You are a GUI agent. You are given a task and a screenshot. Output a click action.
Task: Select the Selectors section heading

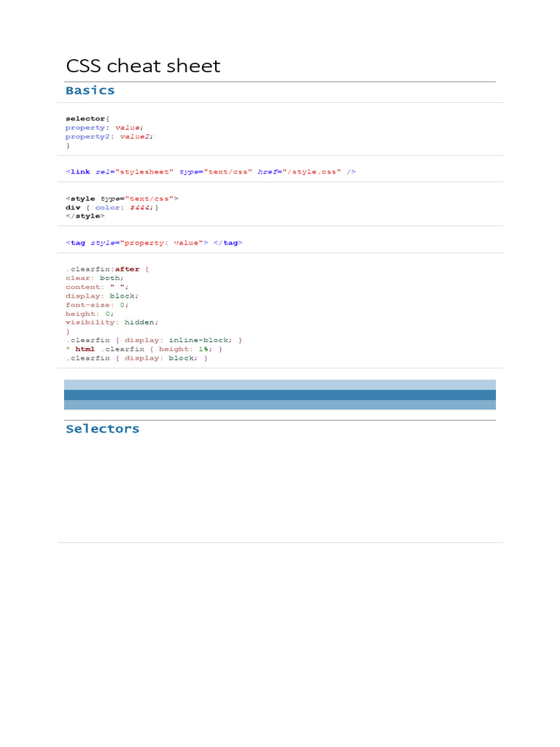pyautogui.click(x=102, y=429)
